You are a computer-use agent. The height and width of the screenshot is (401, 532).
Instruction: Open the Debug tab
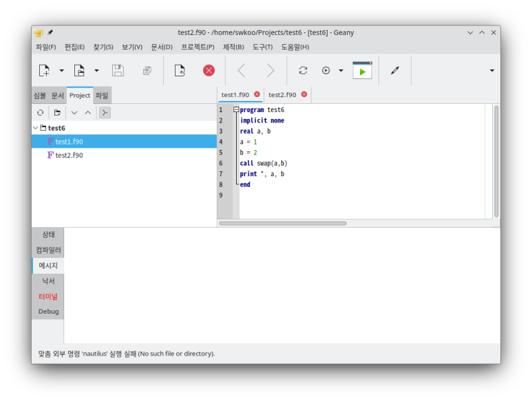coord(48,312)
